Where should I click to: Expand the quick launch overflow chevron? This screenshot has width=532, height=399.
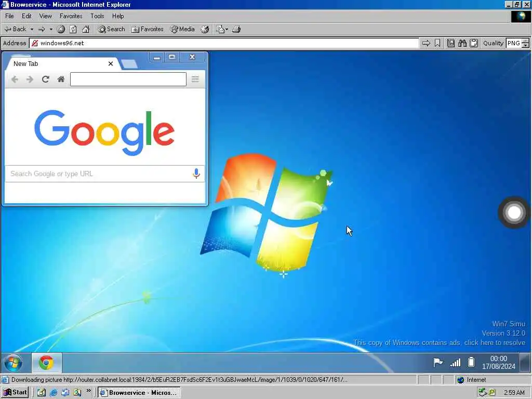(88, 391)
